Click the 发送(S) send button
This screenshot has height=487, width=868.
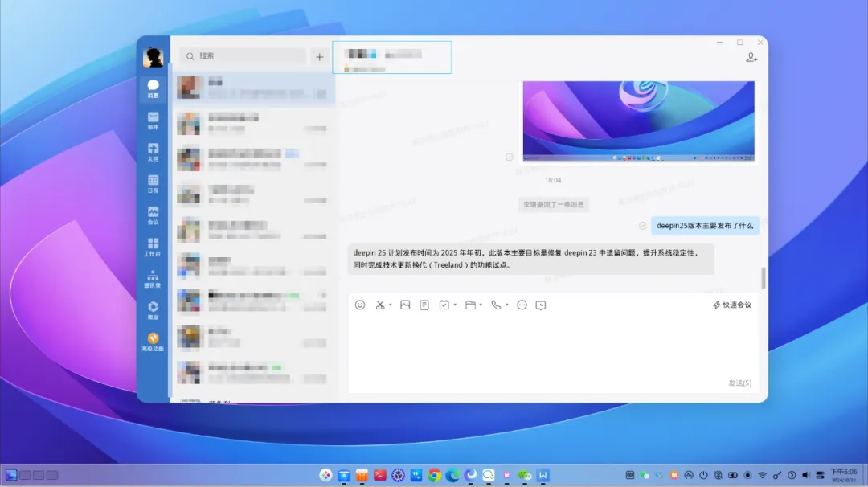point(739,383)
